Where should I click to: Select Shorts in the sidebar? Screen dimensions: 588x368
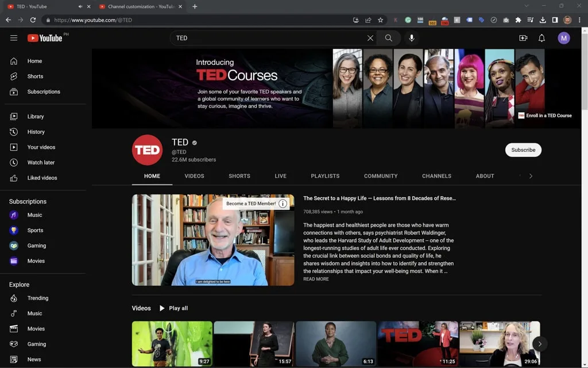point(34,76)
